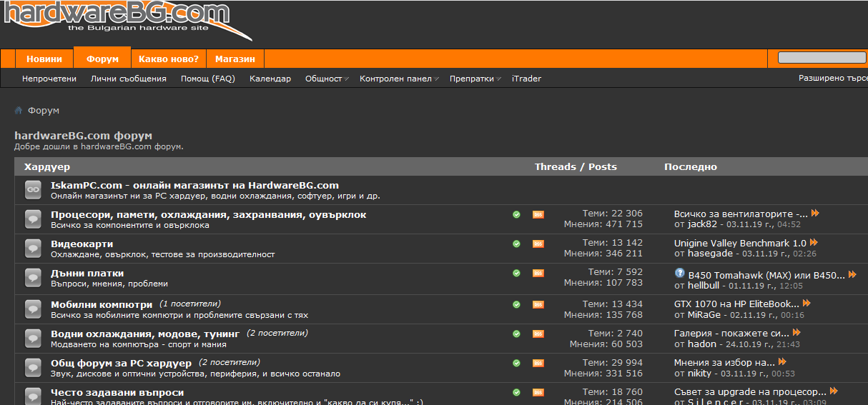868x405 pixels.
Task: Open user profile MiRaGe
Action: [x=705, y=314]
